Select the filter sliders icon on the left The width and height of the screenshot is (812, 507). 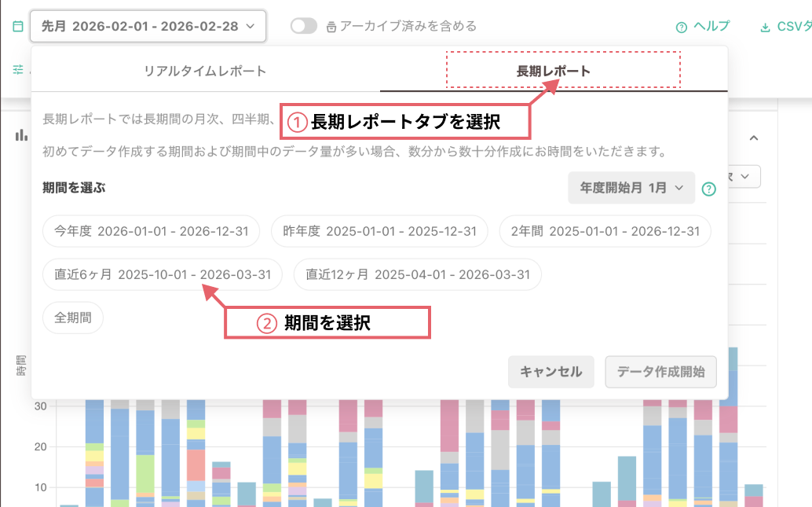click(x=18, y=70)
